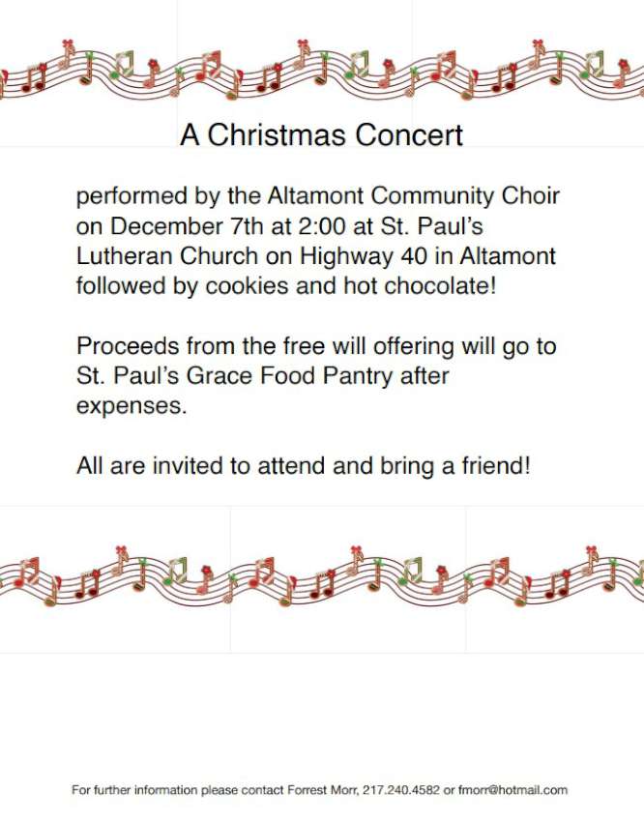Click the "For further information" footer text
This screenshot has height=822, width=644.
click(x=134, y=790)
